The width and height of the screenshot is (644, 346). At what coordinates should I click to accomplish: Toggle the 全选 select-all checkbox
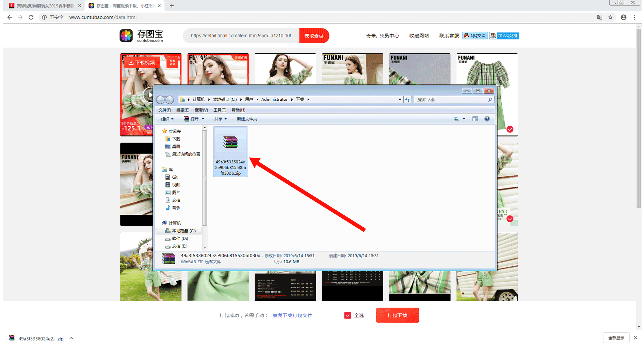coord(348,315)
